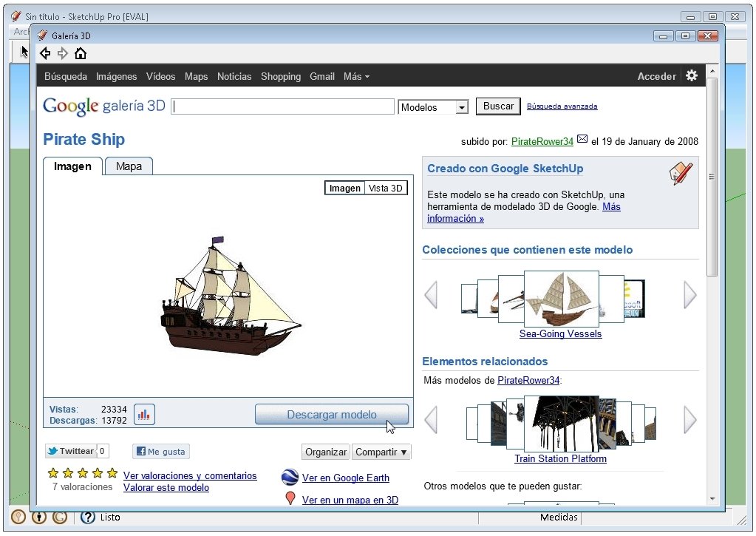Click scrollbar down arrow in gallery page
This screenshot has width=756, height=536.
coord(712,499)
